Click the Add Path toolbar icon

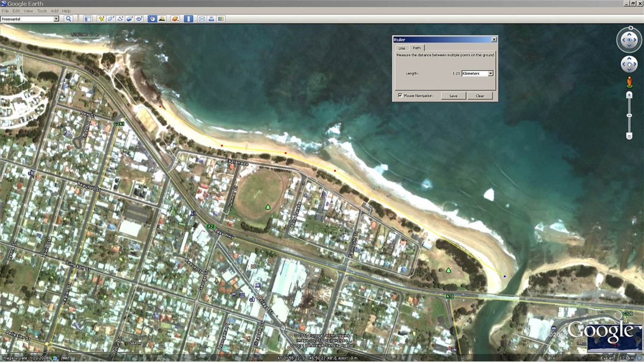(x=120, y=19)
